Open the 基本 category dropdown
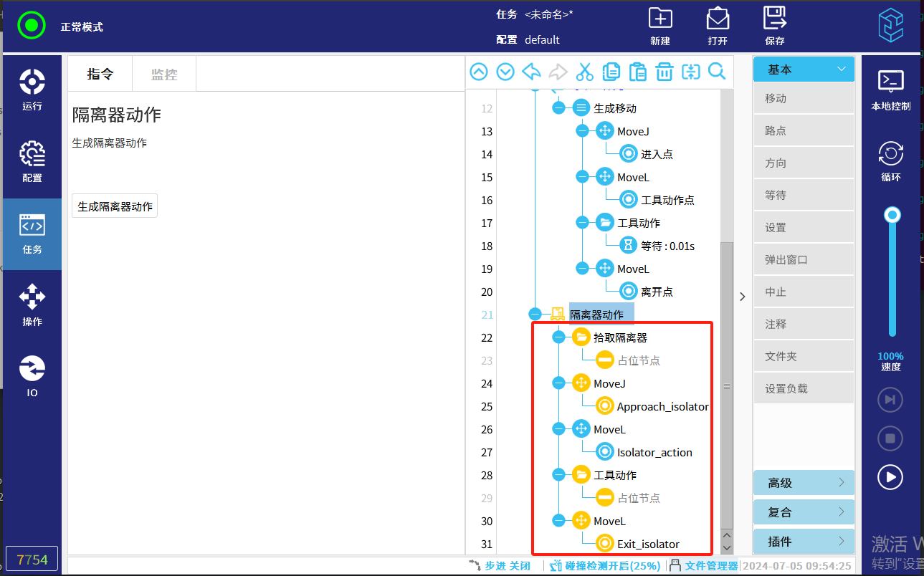 click(x=804, y=69)
